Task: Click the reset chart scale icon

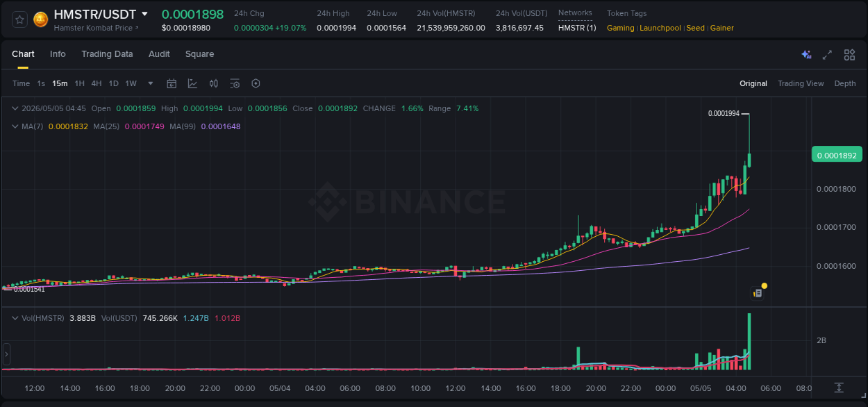Action: [x=839, y=388]
